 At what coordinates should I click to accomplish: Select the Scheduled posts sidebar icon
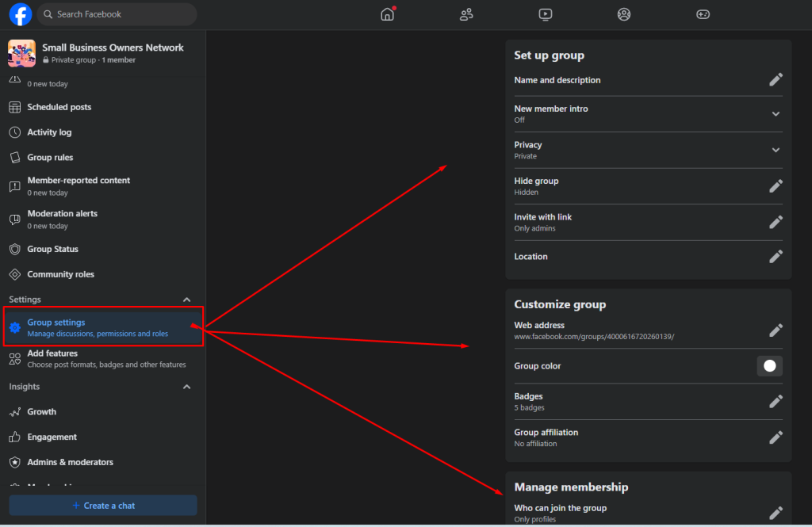click(x=16, y=106)
